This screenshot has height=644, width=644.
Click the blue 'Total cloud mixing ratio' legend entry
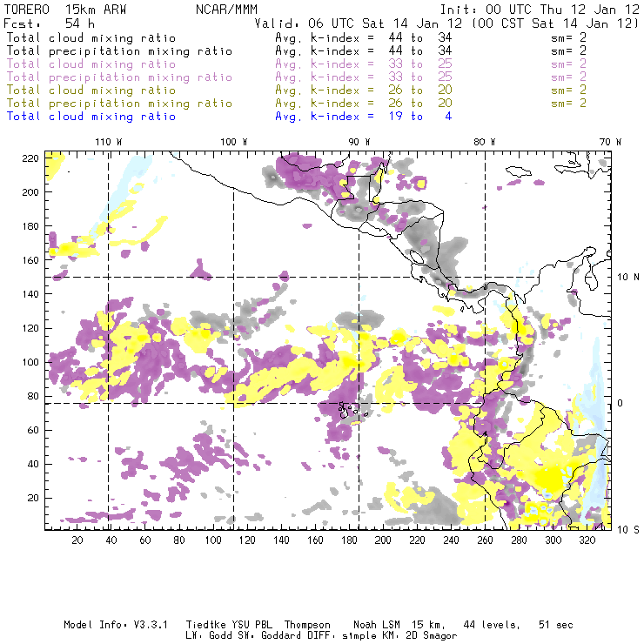point(91,117)
